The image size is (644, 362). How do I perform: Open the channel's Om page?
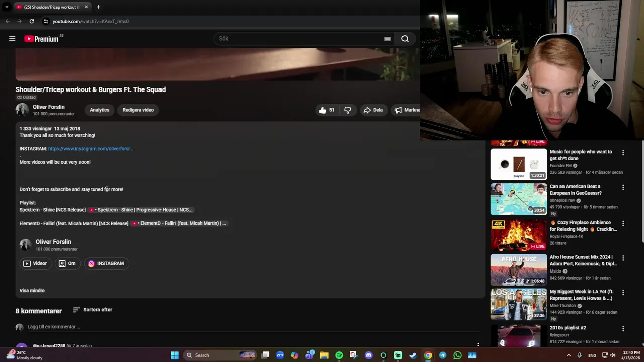(67, 263)
